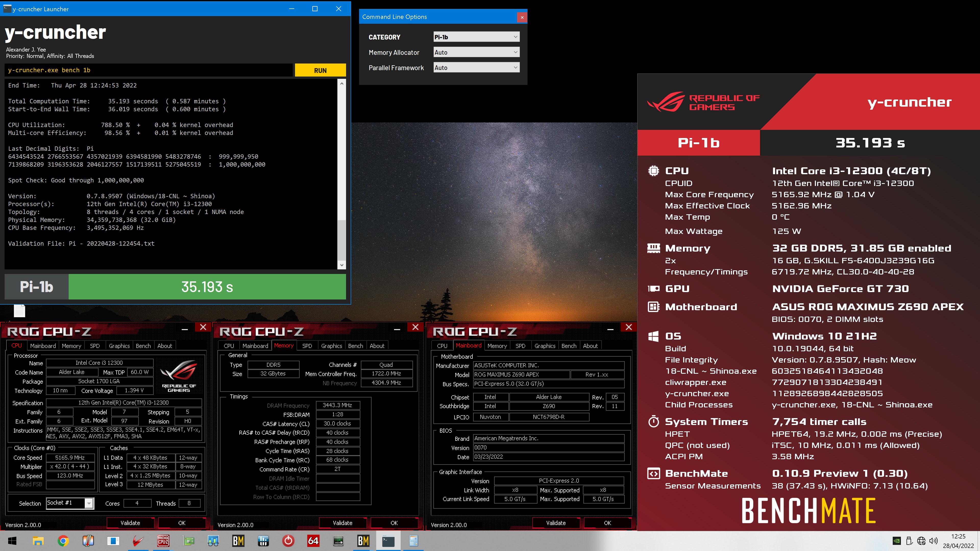The image size is (980, 551).
Task: Open the red power button taskbar icon
Action: click(x=288, y=541)
